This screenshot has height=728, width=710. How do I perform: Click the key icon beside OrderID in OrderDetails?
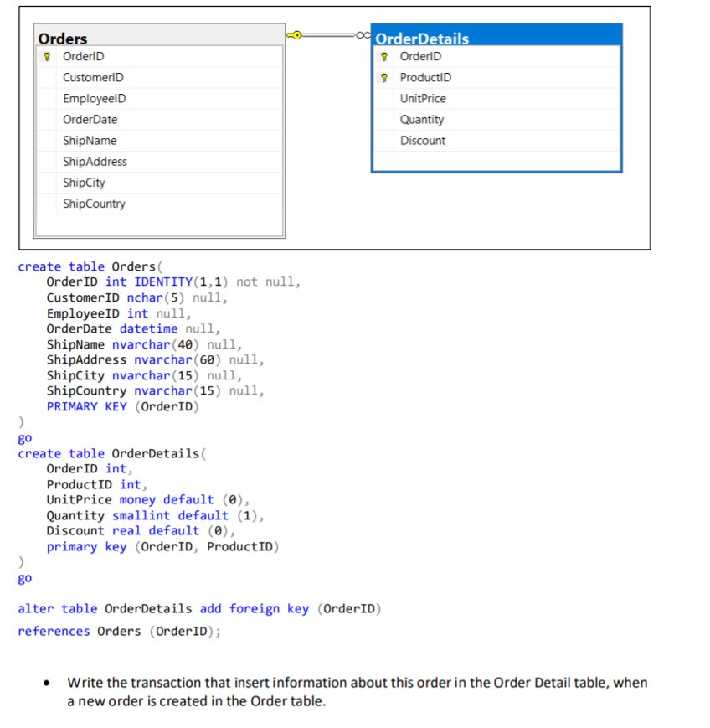point(384,56)
